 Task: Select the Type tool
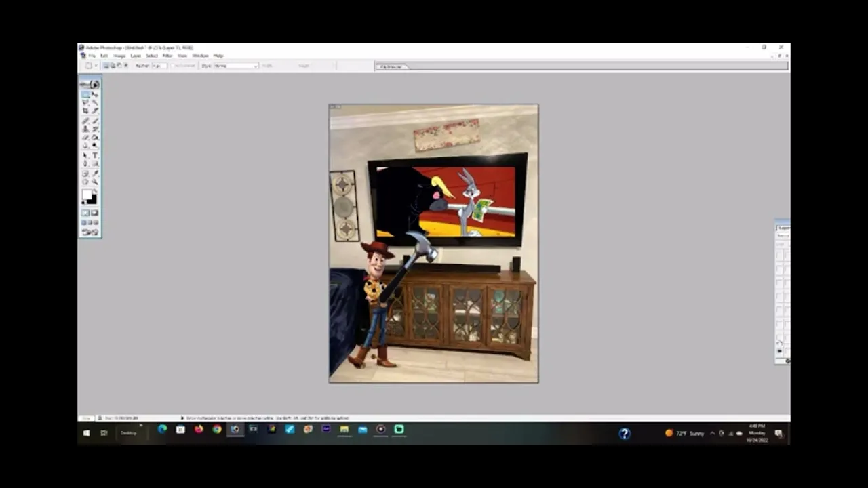(95, 155)
